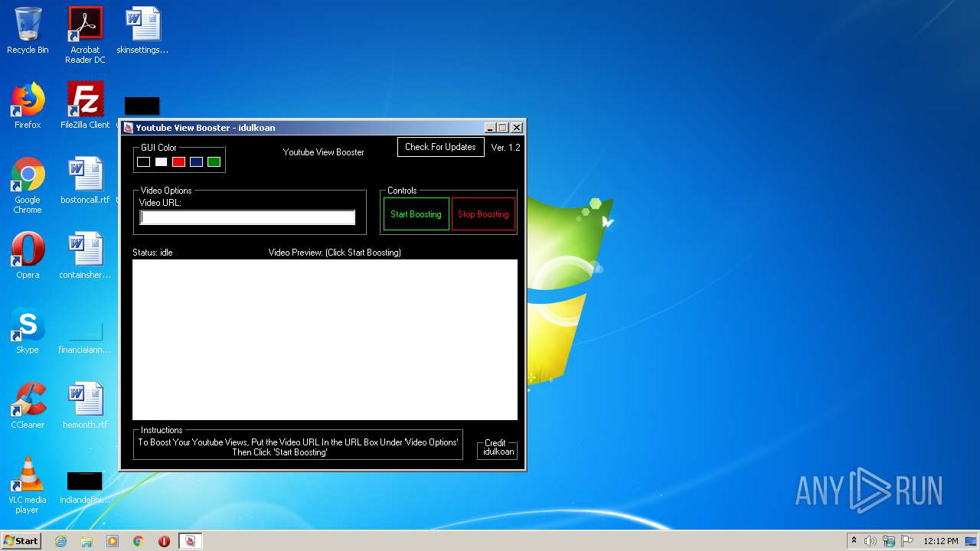The image size is (980, 551).
Task: Select the CCleaner desktop icon
Action: point(28,406)
